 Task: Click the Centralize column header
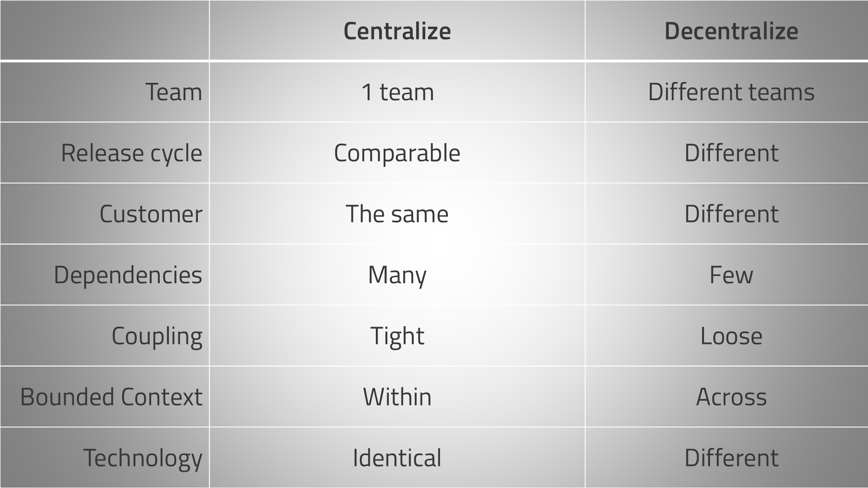click(x=397, y=31)
